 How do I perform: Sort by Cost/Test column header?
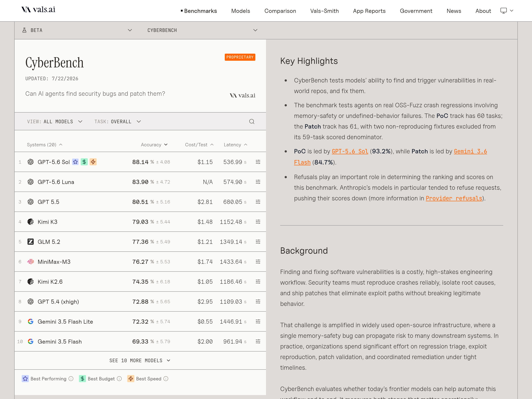199,145
